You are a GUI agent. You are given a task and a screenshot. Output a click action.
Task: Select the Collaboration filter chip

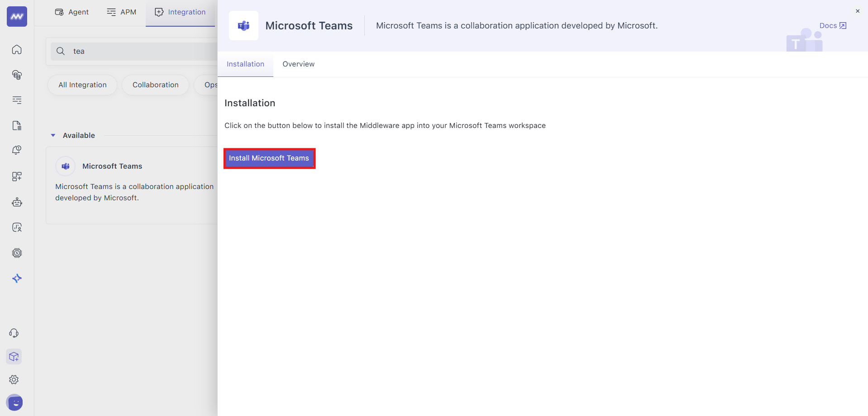[x=155, y=85]
